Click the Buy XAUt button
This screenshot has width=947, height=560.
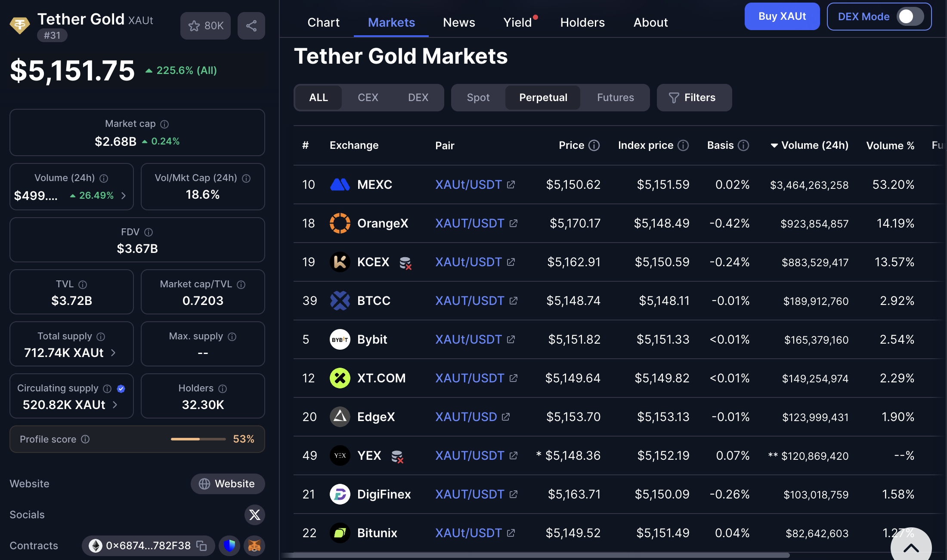click(782, 16)
